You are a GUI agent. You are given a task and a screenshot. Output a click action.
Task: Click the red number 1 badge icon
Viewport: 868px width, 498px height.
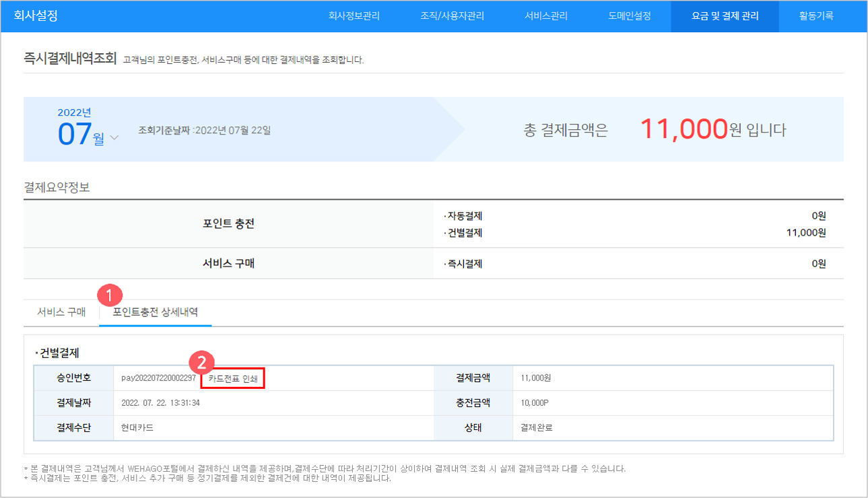click(110, 295)
